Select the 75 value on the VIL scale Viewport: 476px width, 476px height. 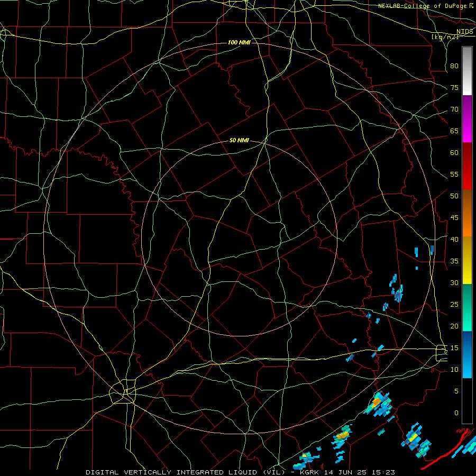(454, 88)
